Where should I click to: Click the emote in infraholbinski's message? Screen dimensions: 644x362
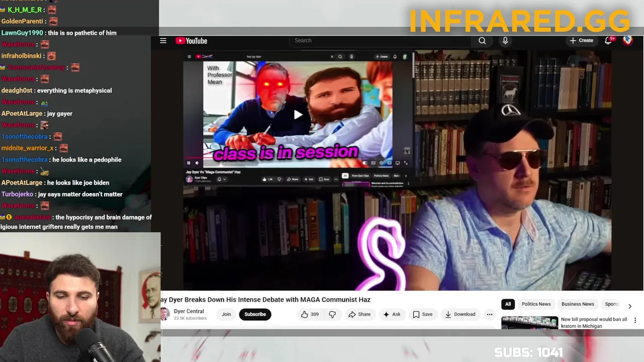point(51,56)
